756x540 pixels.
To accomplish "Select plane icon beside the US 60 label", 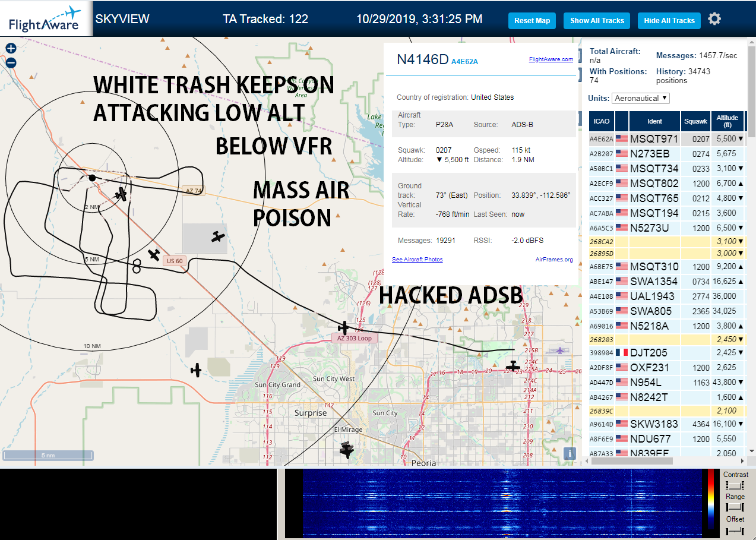I will point(154,255).
